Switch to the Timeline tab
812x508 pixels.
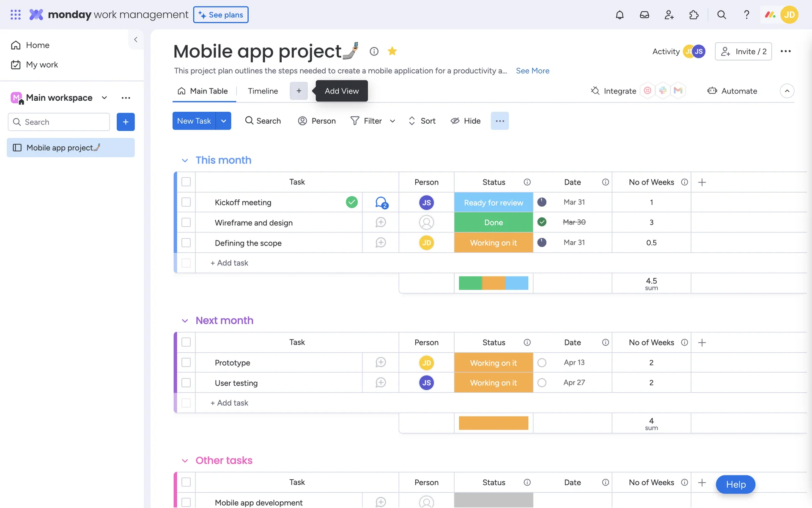point(263,91)
